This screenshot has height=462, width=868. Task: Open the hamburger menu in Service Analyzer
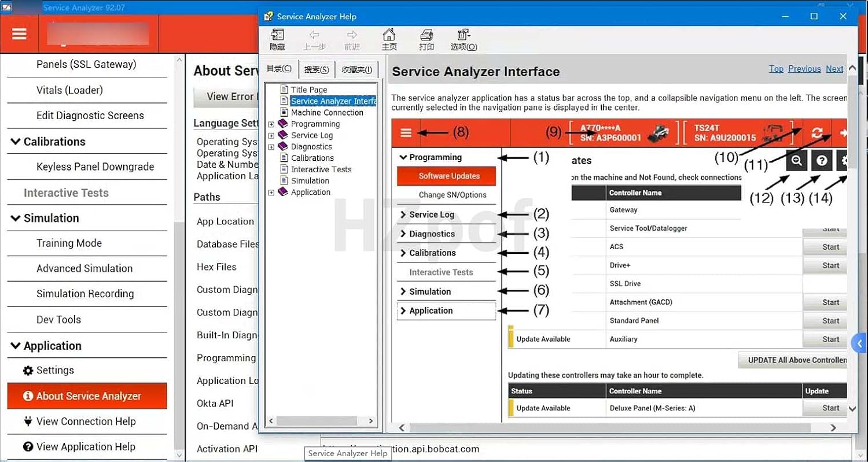click(19, 34)
